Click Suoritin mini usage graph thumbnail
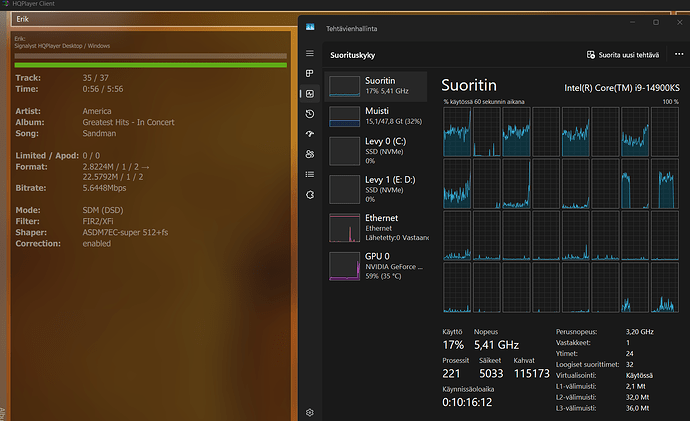 [344, 86]
